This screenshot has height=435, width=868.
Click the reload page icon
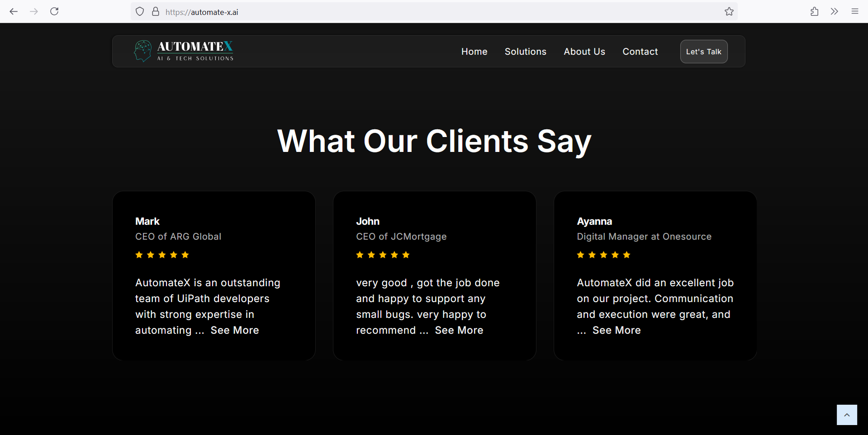coord(54,11)
